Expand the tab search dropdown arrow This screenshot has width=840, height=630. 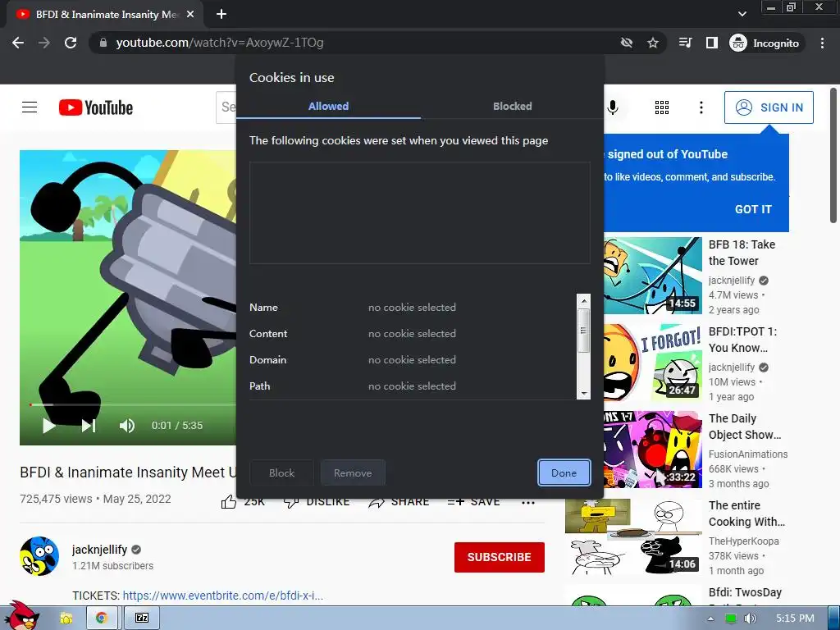point(742,14)
